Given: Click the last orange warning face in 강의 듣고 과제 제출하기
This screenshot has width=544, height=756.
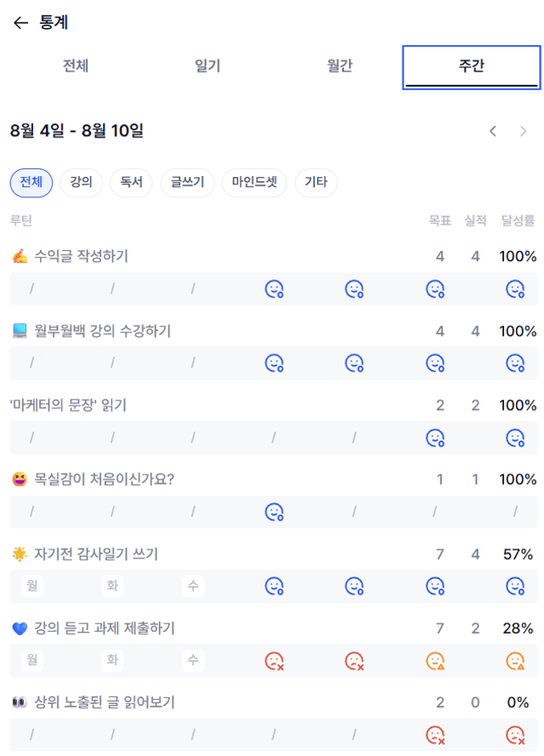Looking at the screenshot, I should click(x=515, y=661).
